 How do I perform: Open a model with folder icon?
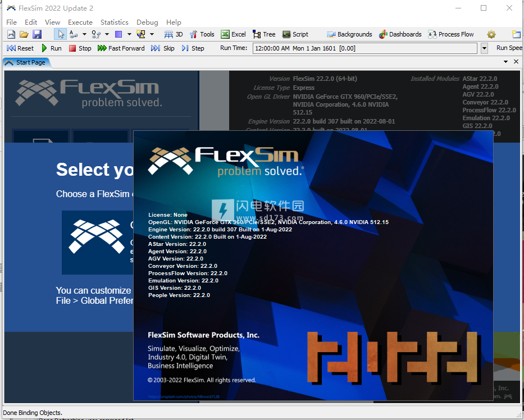point(24,34)
